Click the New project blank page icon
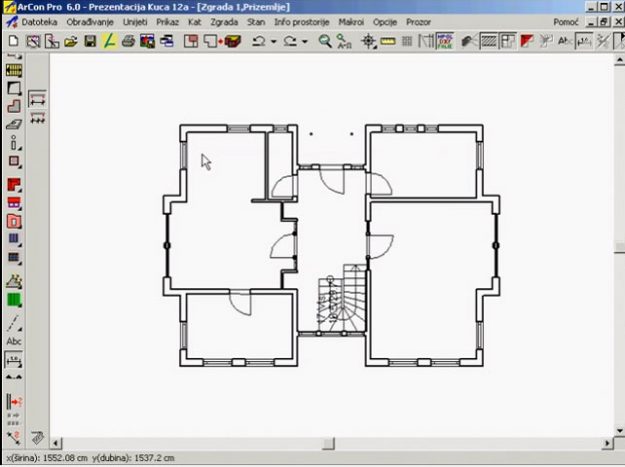625x467 pixels. pos(13,42)
